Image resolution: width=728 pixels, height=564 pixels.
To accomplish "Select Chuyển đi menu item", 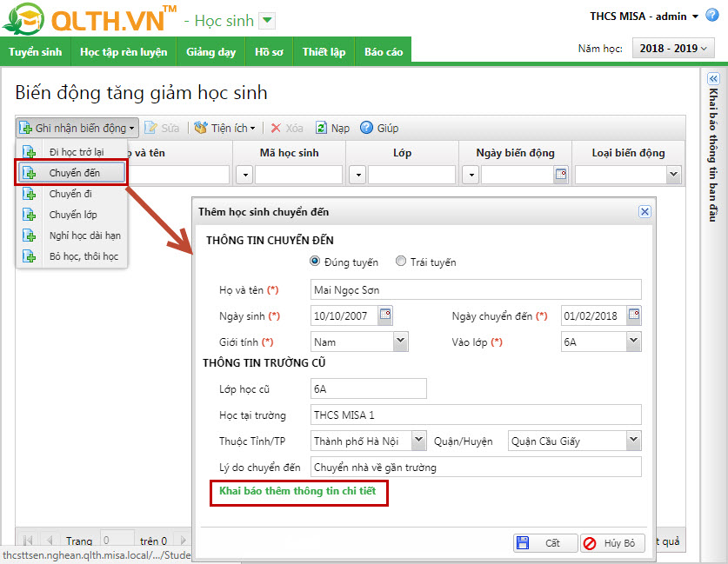I will click(72, 194).
